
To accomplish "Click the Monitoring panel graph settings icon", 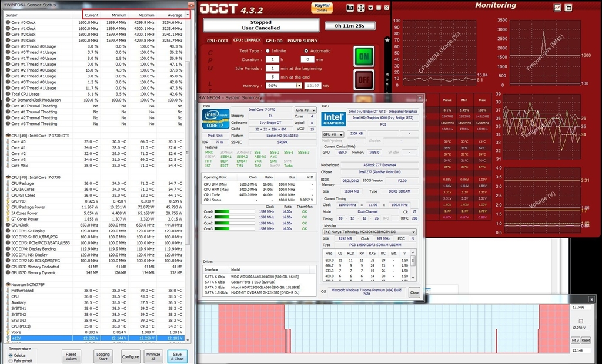I will pyautogui.click(x=557, y=7).
